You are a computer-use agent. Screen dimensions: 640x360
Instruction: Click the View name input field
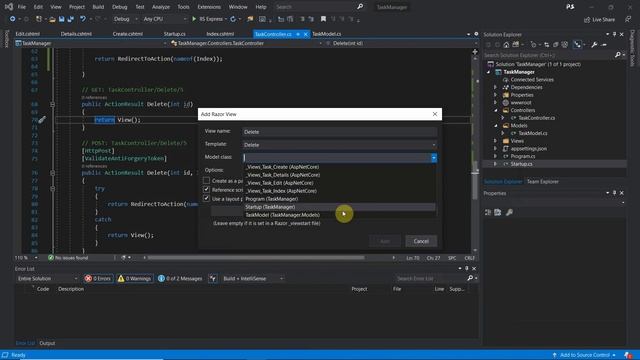point(340,132)
